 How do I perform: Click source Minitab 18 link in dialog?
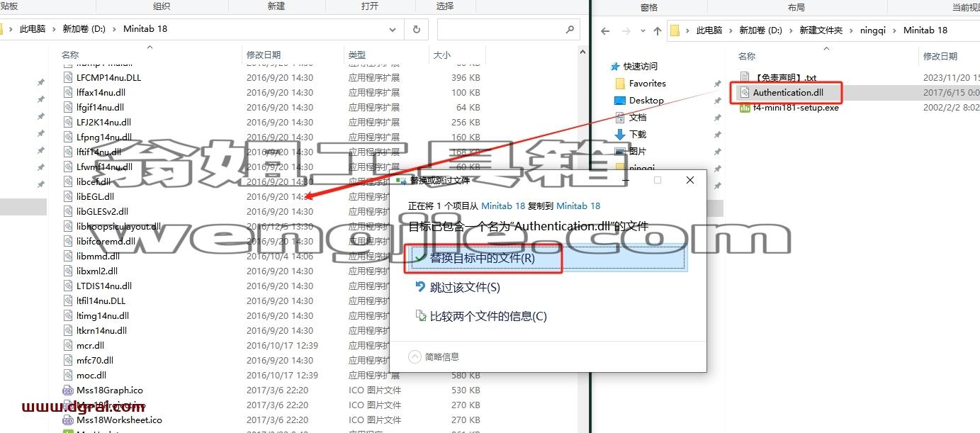pos(503,206)
